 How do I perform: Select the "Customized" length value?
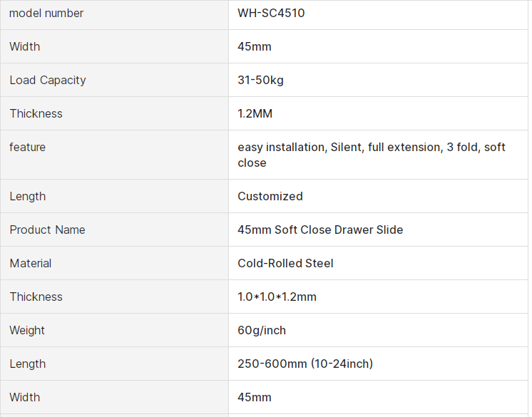tap(270, 196)
